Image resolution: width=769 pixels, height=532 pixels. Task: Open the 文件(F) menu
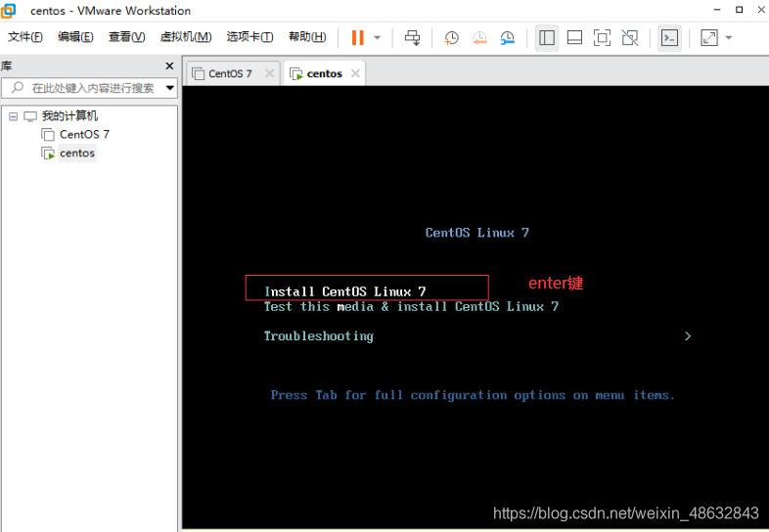click(x=25, y=37)
